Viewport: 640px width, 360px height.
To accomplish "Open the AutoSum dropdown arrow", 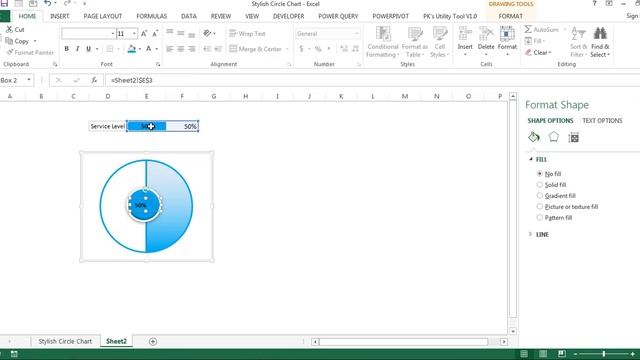I will tap(565, 29).
